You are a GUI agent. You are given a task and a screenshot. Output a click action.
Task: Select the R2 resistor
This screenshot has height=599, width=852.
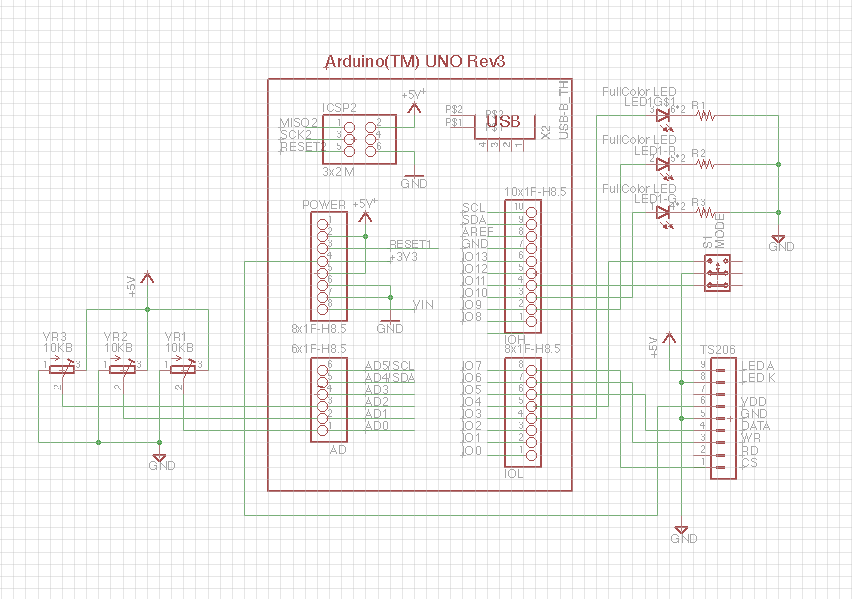pos(706,163)
